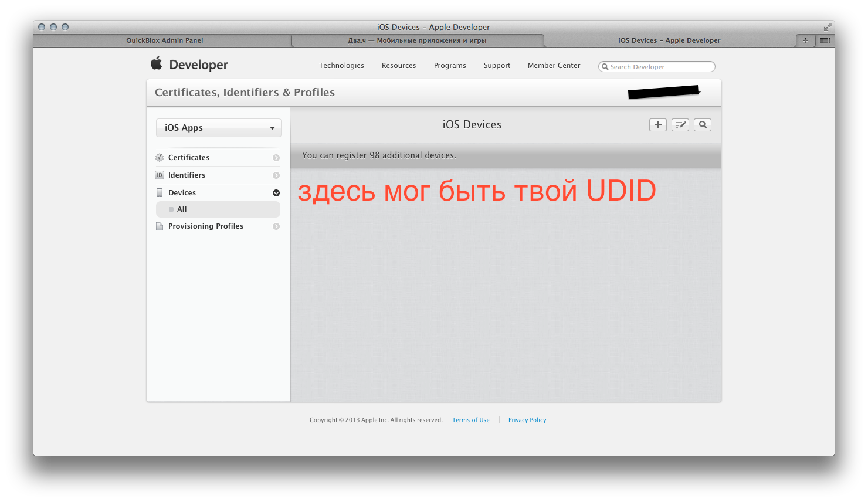This screenshot has width=868, height=502.
Task: Click Devices sidebar label
Action: click(x=182, y=193)
